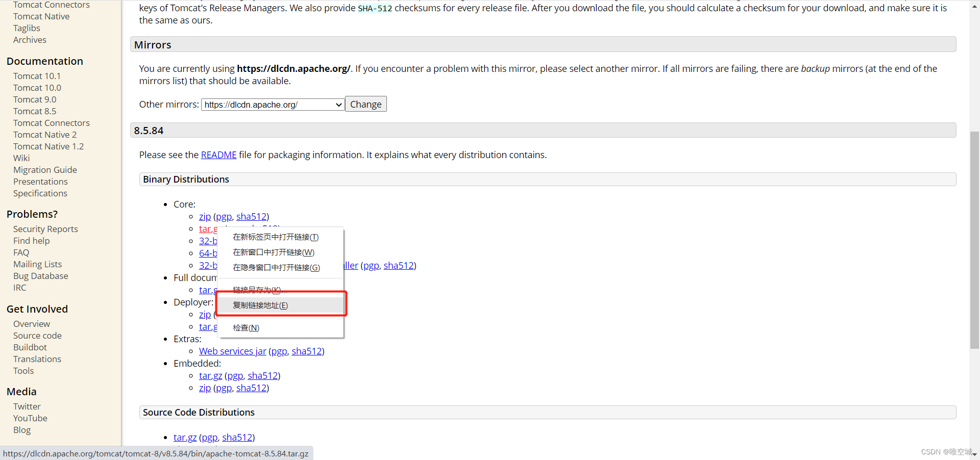Open the FAQ link

pyautogui.click(x=21, y=252)
